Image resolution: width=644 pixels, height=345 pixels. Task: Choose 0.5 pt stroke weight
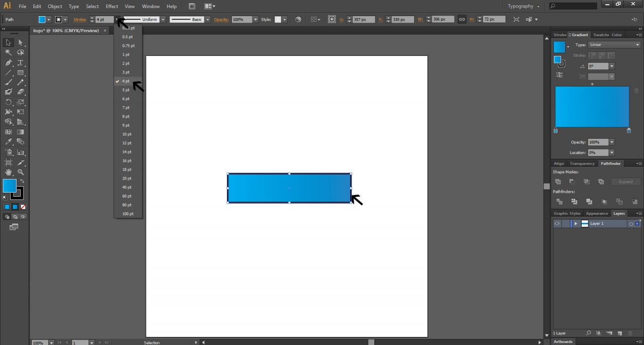pos(128,37)
